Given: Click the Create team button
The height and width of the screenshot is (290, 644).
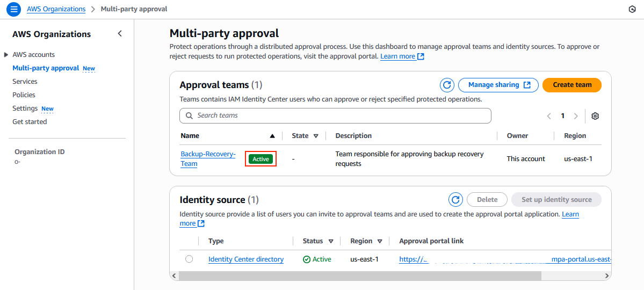Looking at the screenshot, I should point(572,85).
